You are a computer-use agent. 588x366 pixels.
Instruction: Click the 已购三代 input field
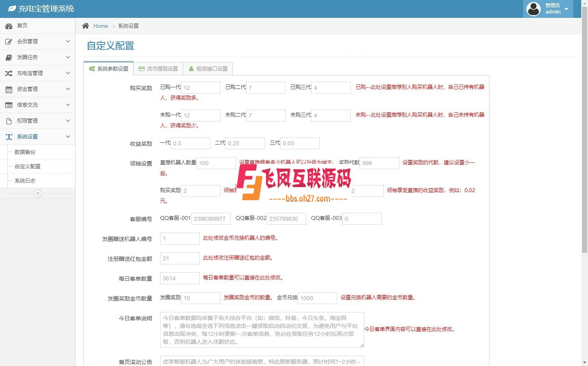331,88
